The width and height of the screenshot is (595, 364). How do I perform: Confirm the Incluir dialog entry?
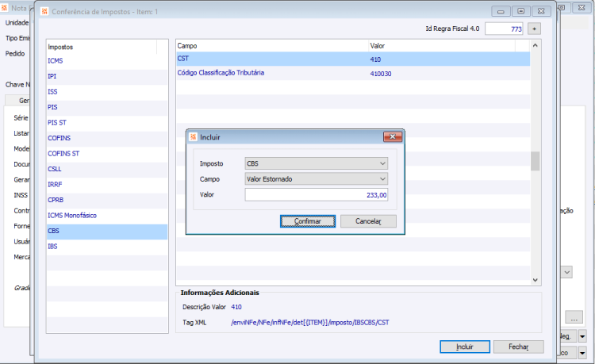[307, 221]
